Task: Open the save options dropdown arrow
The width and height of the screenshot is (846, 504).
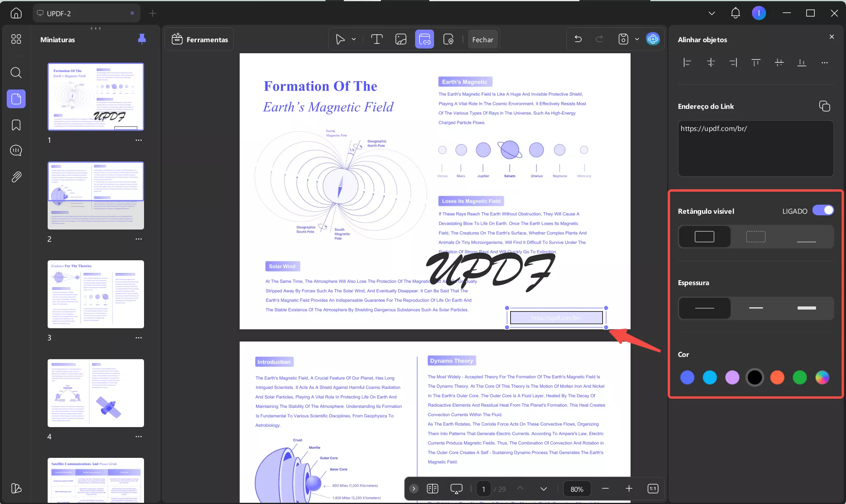Action: click(636, 39)
